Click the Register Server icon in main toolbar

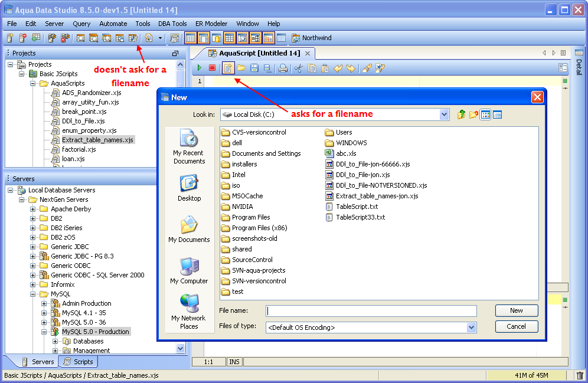pos(11,38)
